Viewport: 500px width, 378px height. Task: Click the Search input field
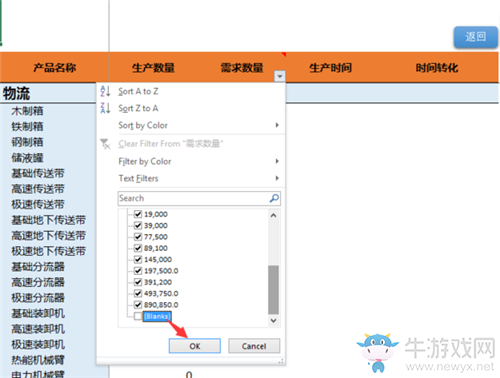194,198
